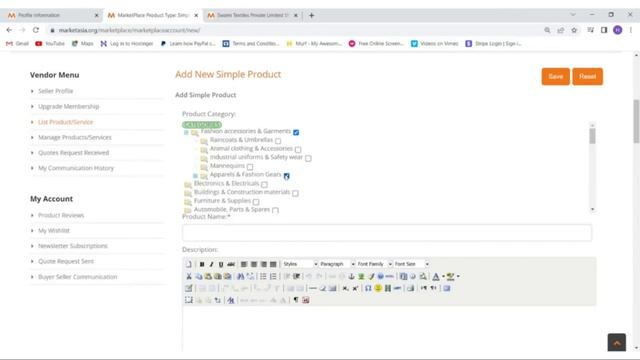Collapse the Fashion accessories & Garments tree node
The image size is (640, 360).
(x=186, y=133)
